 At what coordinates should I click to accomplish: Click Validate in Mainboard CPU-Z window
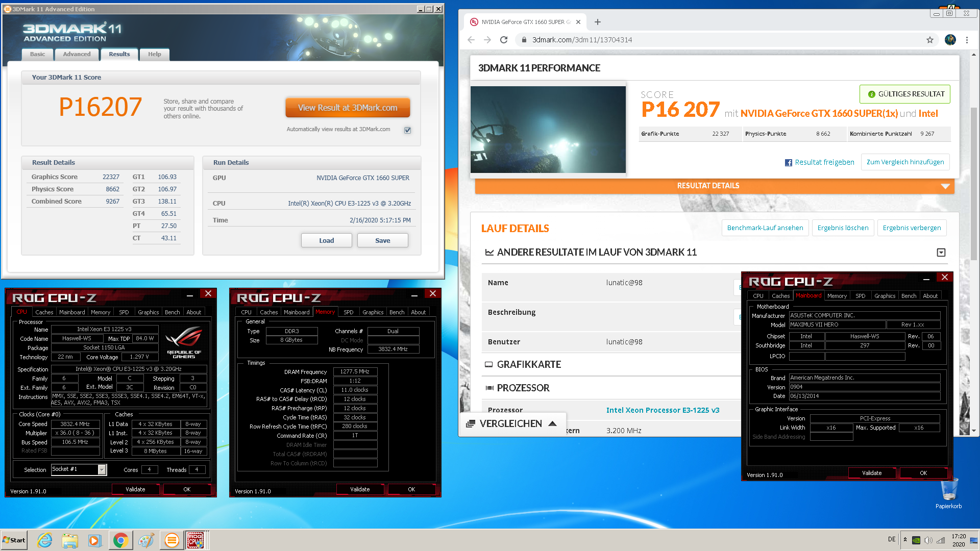pos(872,473)
